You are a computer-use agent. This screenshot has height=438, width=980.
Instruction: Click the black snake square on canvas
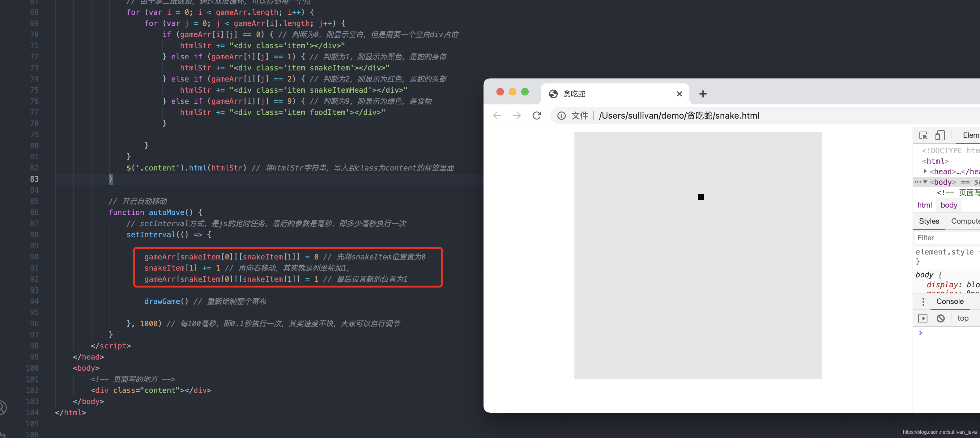701,197
